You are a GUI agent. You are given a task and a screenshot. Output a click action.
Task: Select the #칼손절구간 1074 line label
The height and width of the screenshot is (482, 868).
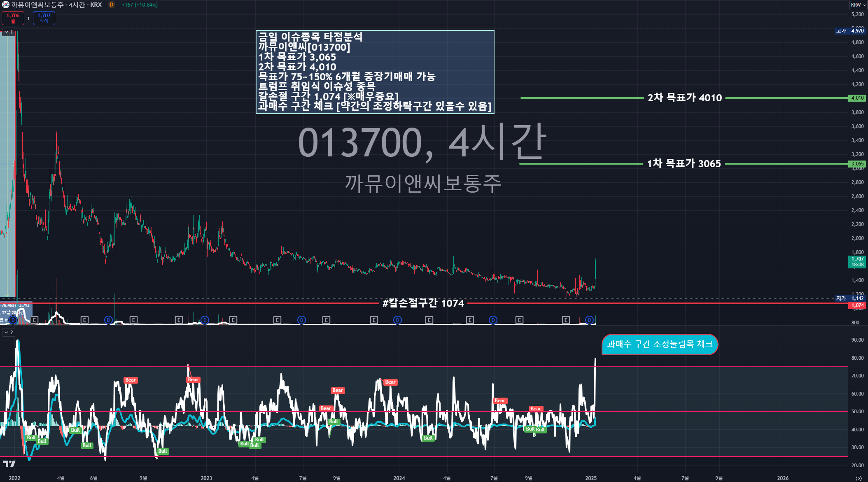pyautogui.click(x=423, y=303)
